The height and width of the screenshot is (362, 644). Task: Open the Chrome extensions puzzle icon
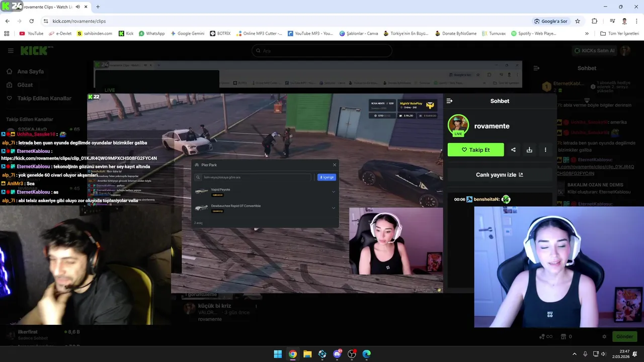pyautogui.click(x=594, y=21)
